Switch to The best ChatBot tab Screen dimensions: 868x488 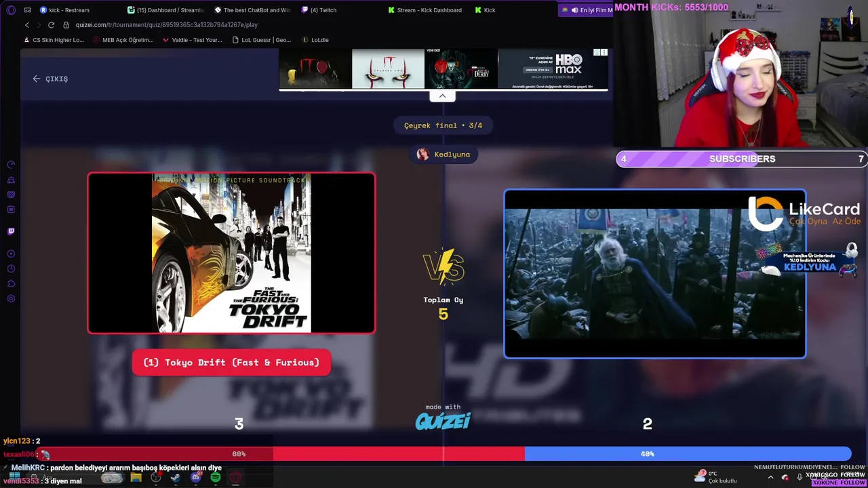pyautogui.click(x=252, y=10)
